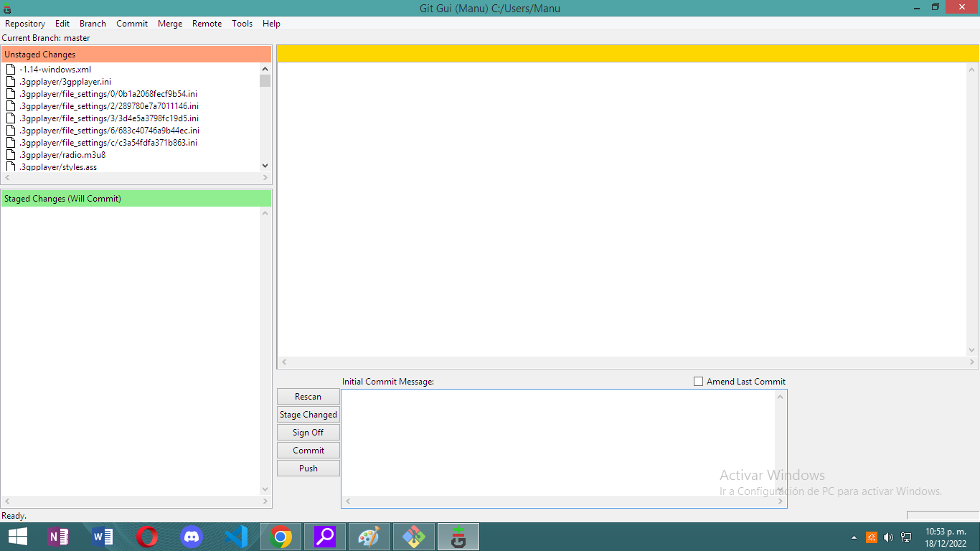The height and width of the screenshot is (551, 980).
Task: Open the network tray icon
Action: [x=906, y=537]
